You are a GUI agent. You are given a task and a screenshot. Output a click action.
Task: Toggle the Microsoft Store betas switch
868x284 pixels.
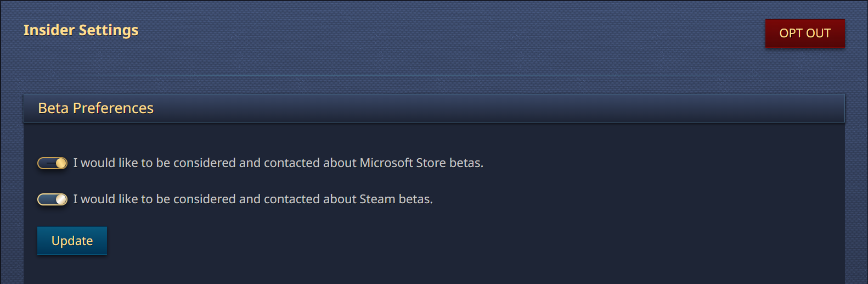pos(52,163)
